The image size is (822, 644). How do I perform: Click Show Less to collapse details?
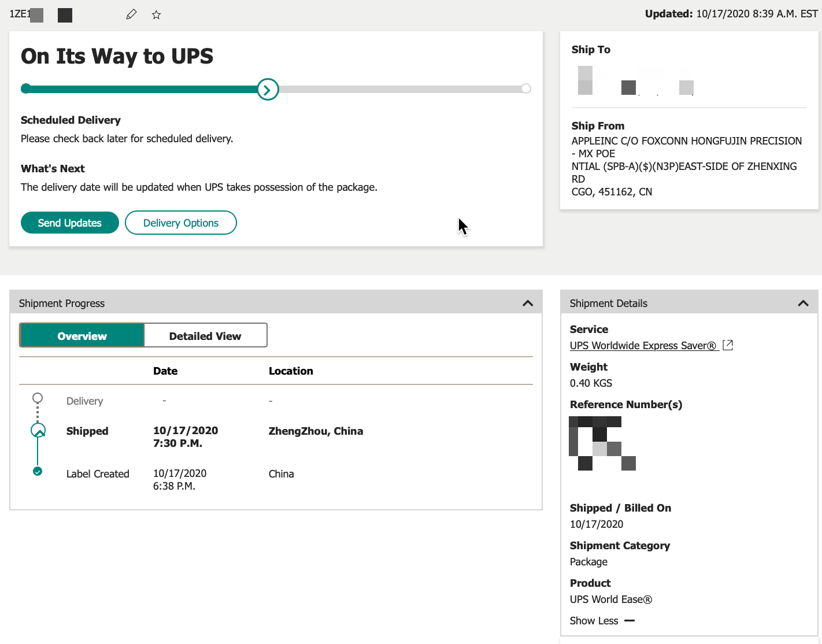pos(594,620)
